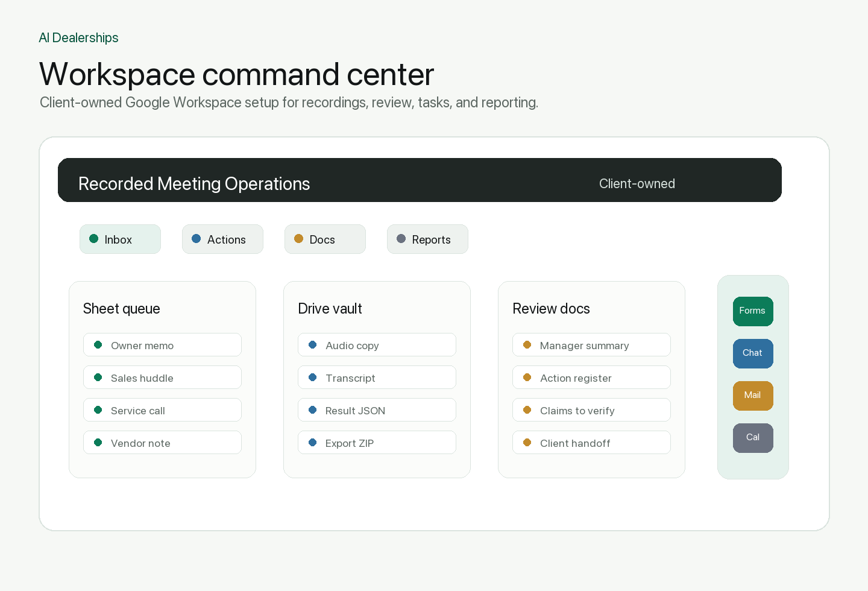This screenshot has height=591, width=868.
Task: Click the Recorded Meeting Operations title
Action: pyautogui.click(x=194, y=184)
